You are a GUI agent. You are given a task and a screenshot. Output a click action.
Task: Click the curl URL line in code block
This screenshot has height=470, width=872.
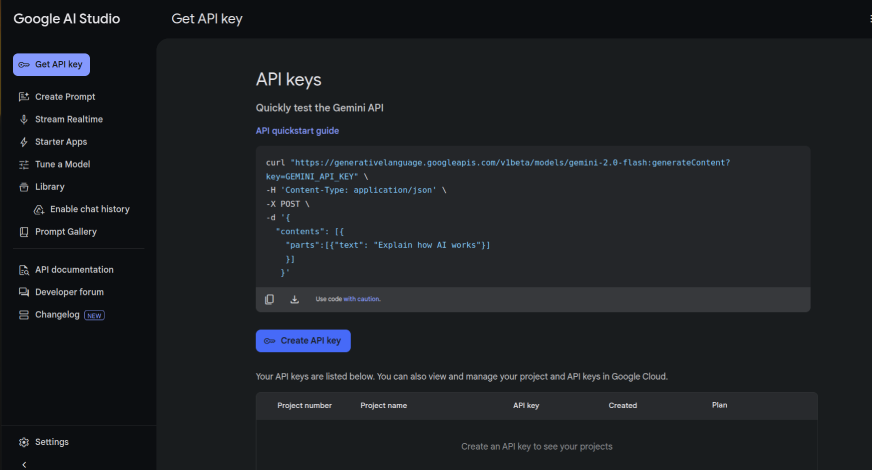pos(498,162)
